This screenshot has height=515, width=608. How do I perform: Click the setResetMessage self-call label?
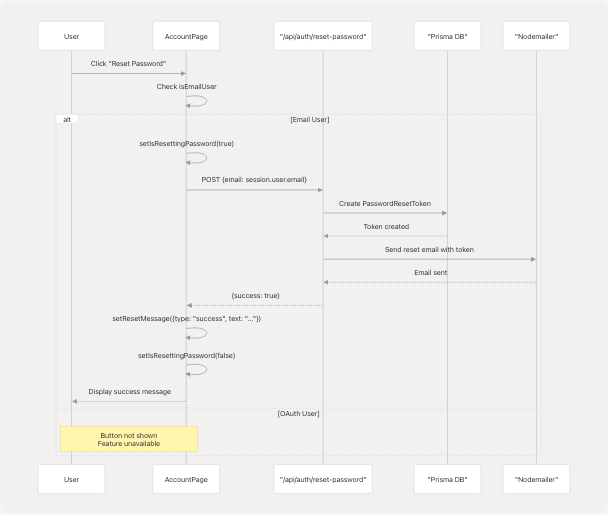pos(186,318)
